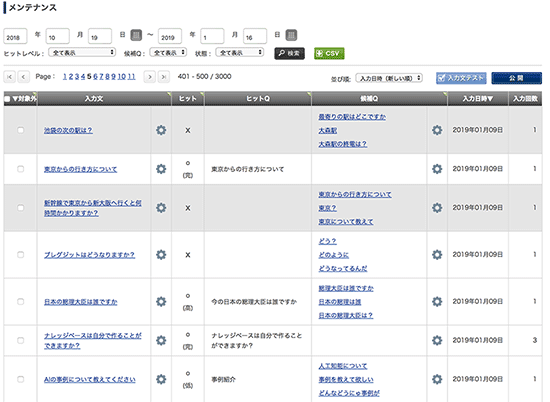Viewport: 550px width, 402px height.
Task: Open candidate Q gear in 東京からの行き方について row
Action: click(x=437, y=169)
